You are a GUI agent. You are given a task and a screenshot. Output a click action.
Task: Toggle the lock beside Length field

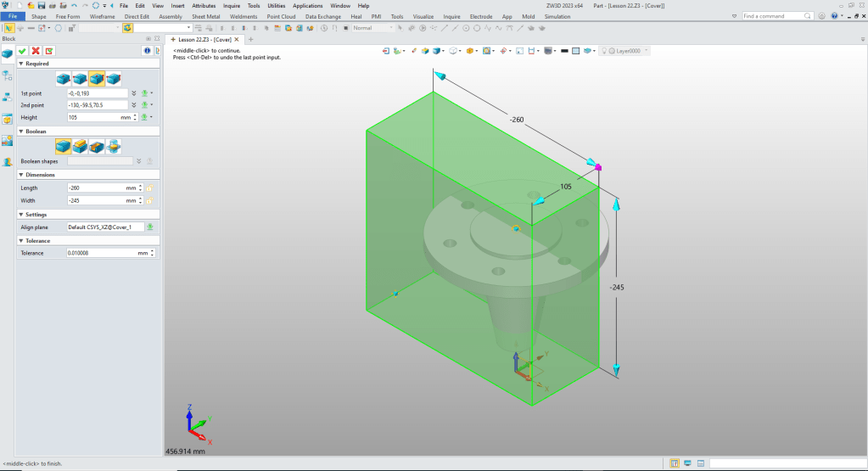(x=149, y=188)
